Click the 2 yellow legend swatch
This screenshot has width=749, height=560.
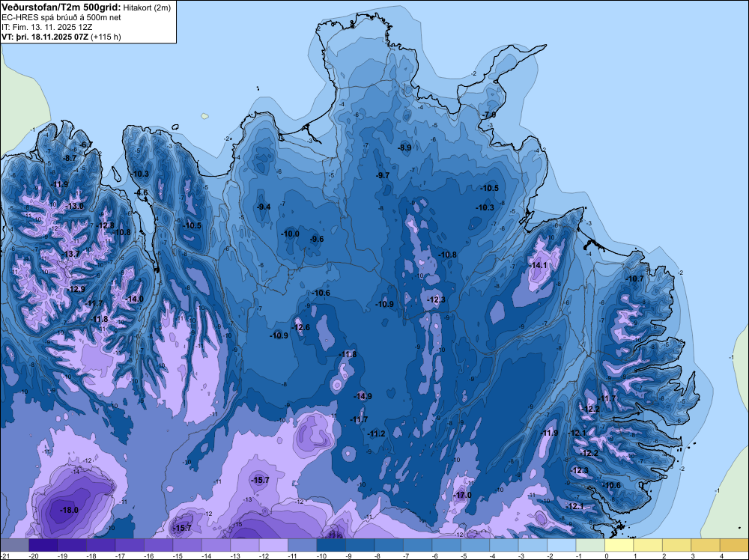point(676,545)
